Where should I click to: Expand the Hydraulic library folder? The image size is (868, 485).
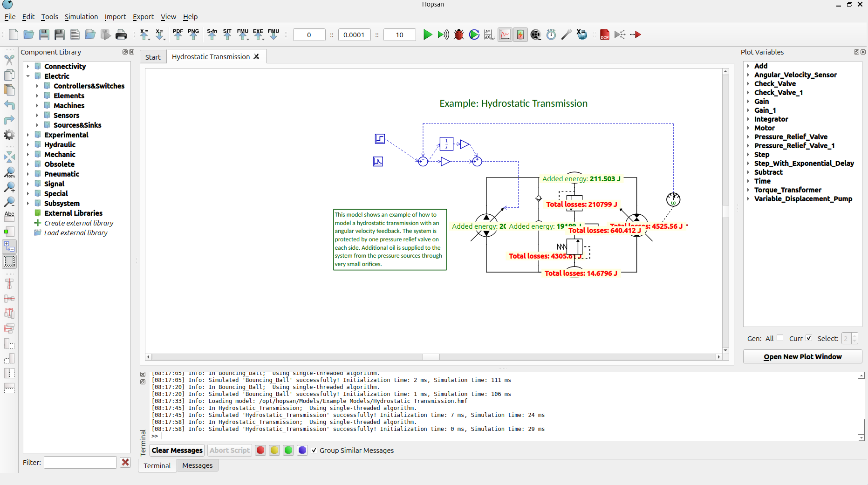28,145
